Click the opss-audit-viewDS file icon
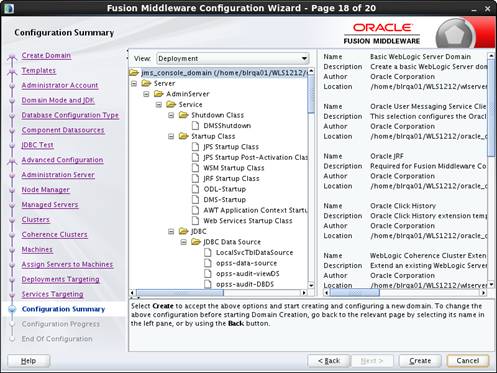The image size is (497, 373). point(208,274)
